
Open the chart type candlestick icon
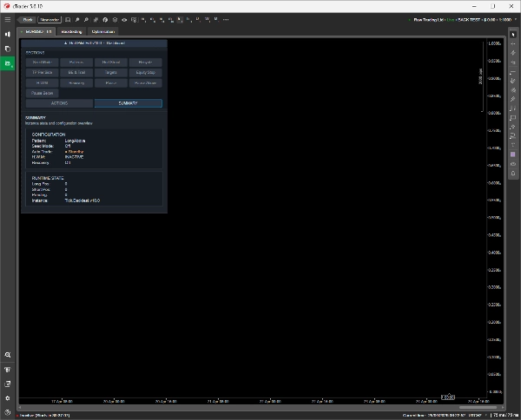pos(96,20)
